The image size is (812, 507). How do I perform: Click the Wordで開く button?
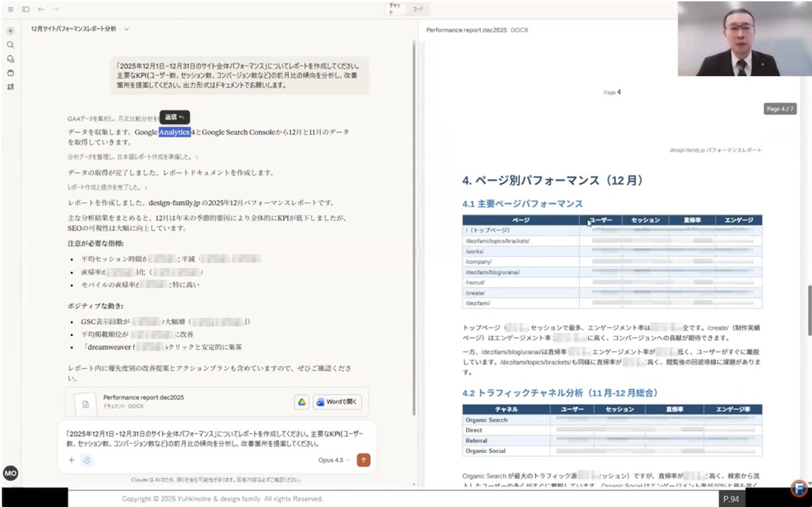point(337,401)
